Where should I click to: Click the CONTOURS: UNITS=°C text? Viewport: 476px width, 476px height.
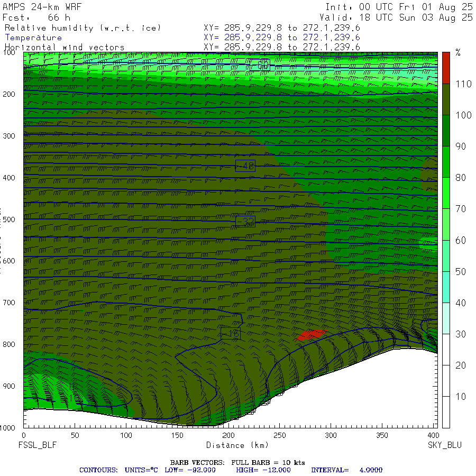[x=118, y=470]
